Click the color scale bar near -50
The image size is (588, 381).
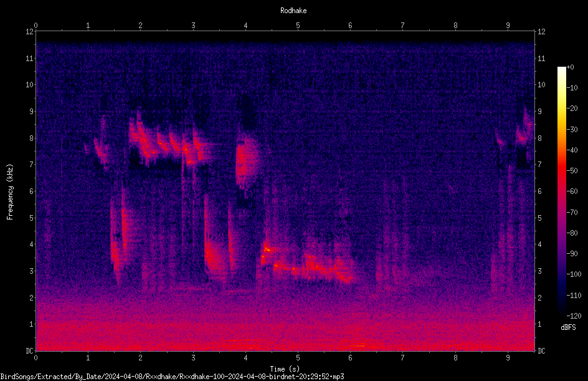click(x=561, y=170)
